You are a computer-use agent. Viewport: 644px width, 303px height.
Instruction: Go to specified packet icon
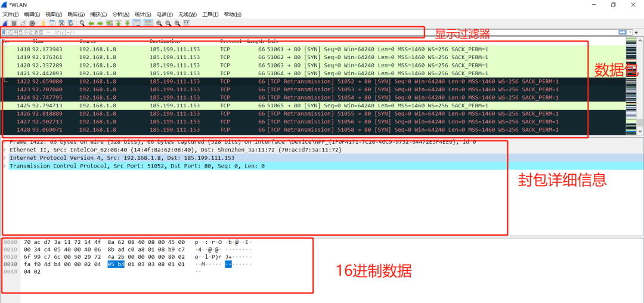click(109, 23)
